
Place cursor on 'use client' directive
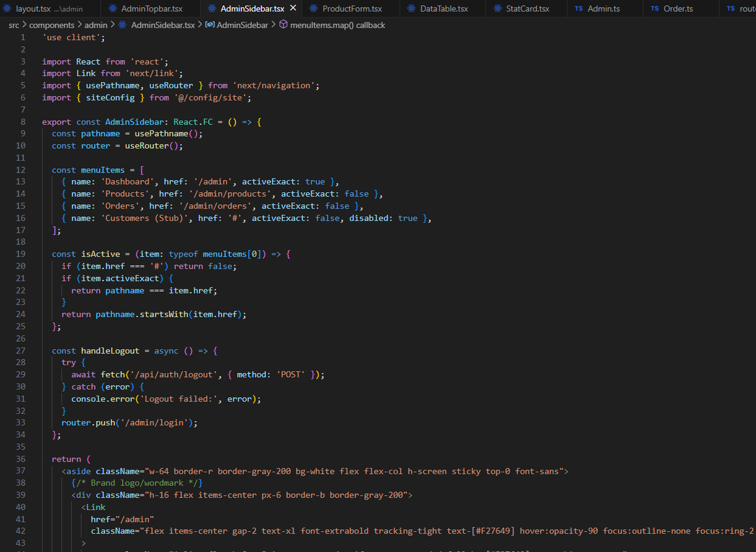71,37
